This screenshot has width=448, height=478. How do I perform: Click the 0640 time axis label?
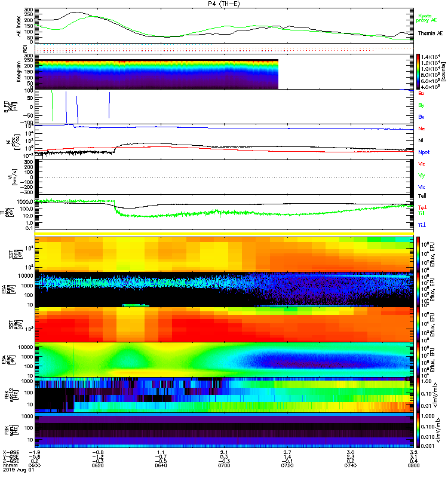tap(161, 465)
